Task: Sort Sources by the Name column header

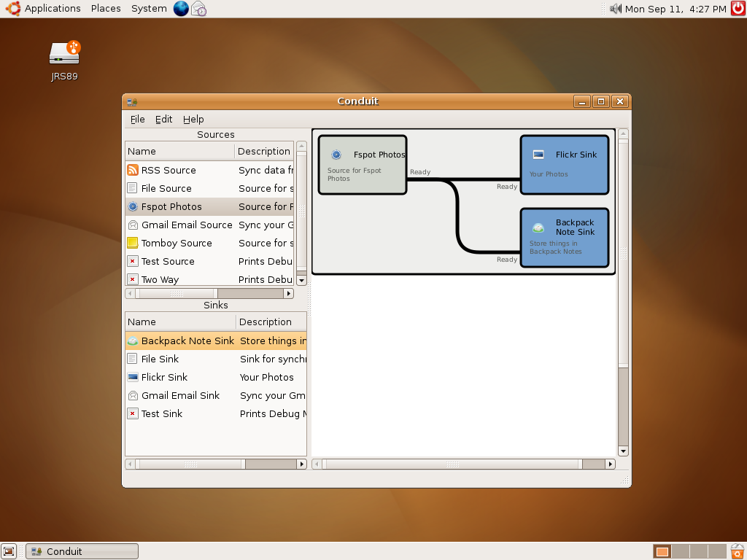Action: (x=179, y=152)
